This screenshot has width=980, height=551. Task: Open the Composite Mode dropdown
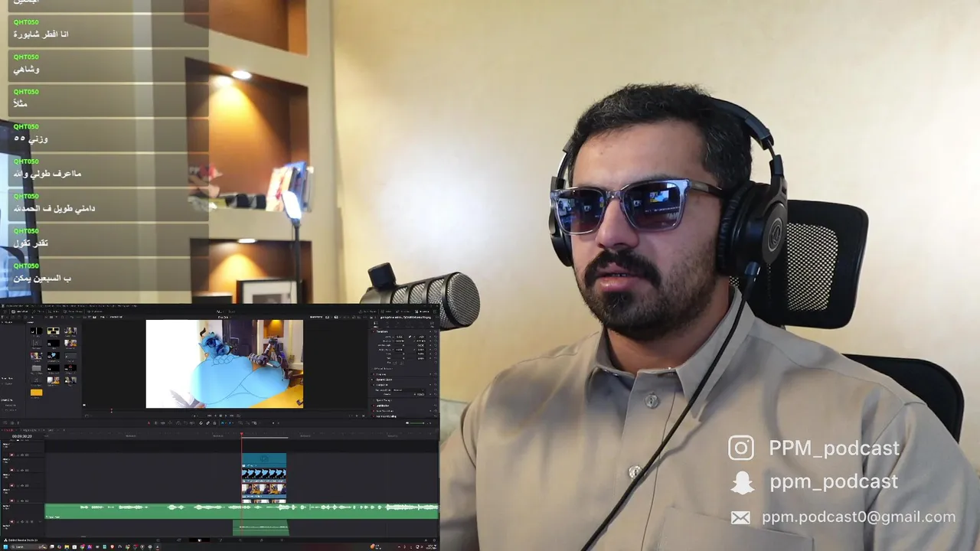pos(408,390)
